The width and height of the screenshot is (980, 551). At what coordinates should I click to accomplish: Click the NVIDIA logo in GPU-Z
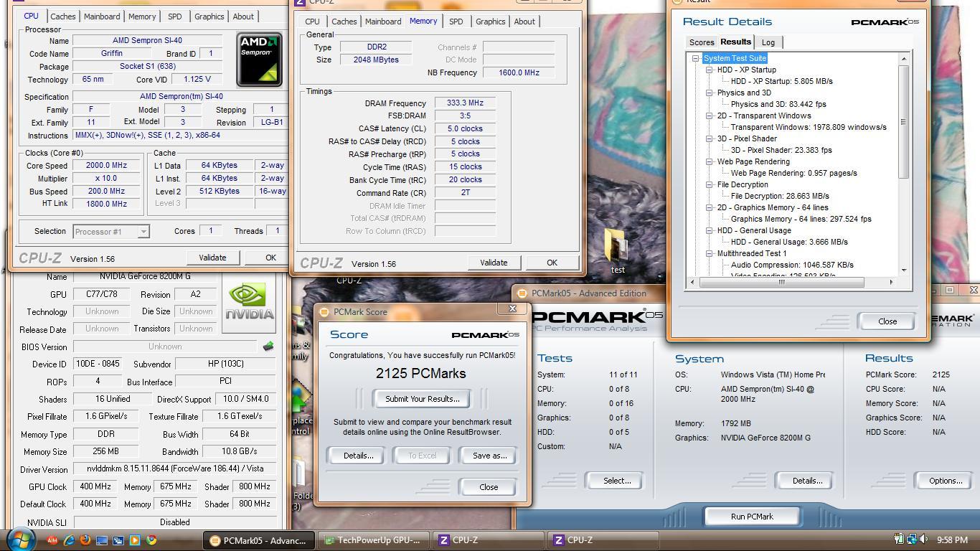click(249, 307)
